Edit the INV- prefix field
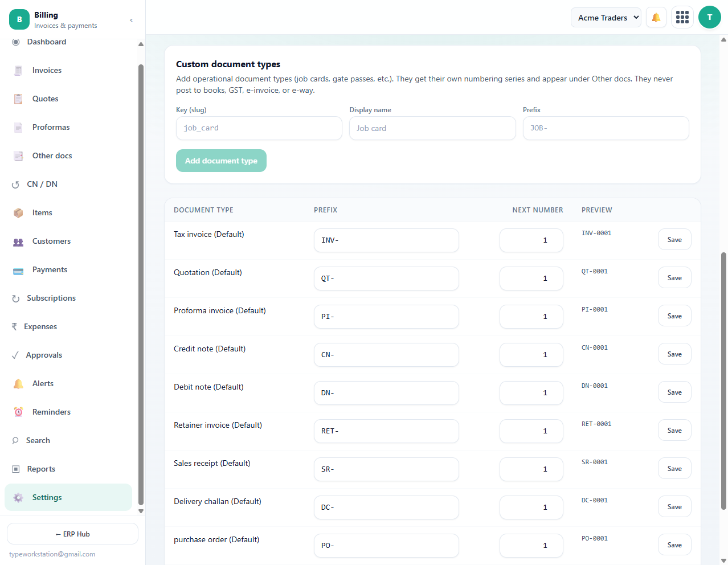 coord(386,240)
